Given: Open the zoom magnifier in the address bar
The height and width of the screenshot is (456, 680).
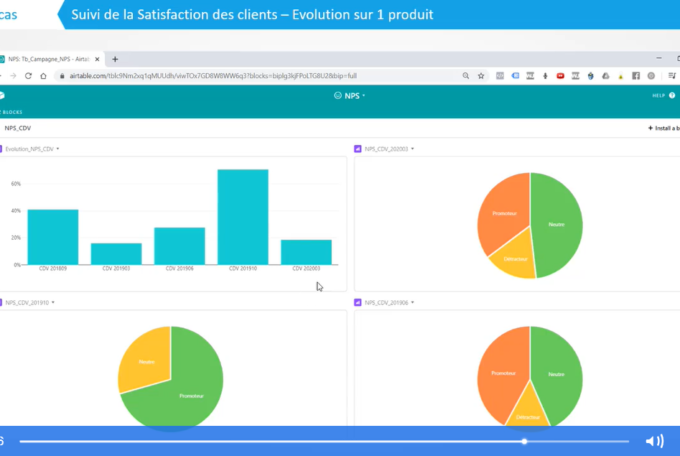Looking at the screenshot, I should [466, 76].
